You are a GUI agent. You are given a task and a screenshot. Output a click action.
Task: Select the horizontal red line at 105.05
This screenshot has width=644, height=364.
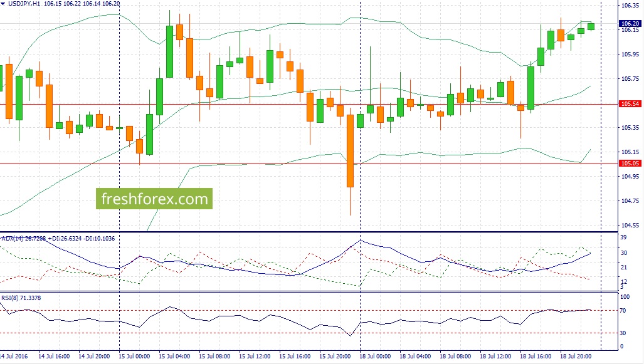pyautogui.click(x=309, y=164)
